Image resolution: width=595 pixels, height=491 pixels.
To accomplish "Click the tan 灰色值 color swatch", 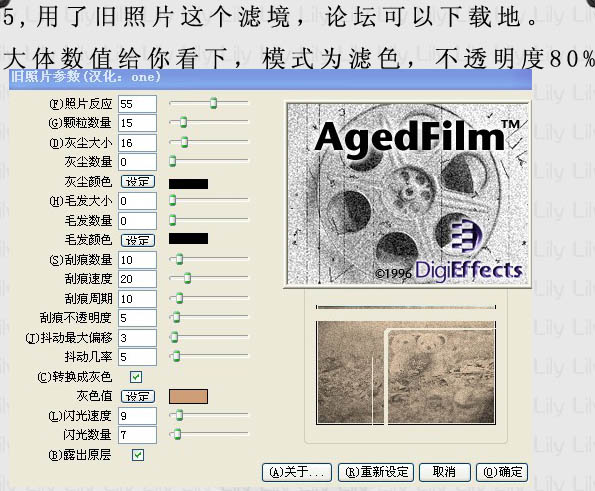I will coord(188,396).
